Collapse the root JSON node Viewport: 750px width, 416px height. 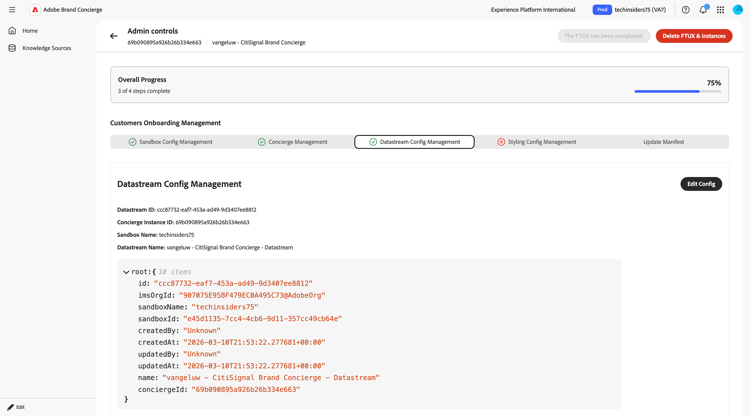tap(126, 272)
